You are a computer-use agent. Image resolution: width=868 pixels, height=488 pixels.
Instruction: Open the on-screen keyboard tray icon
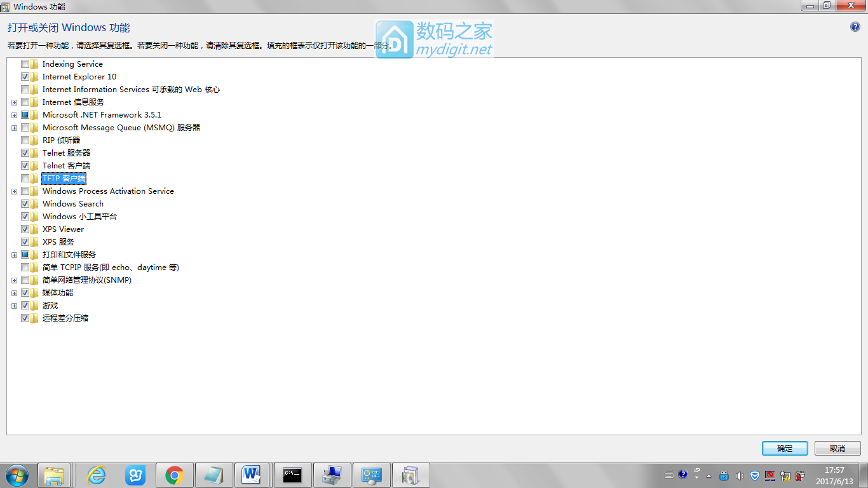tap(669, 475)
